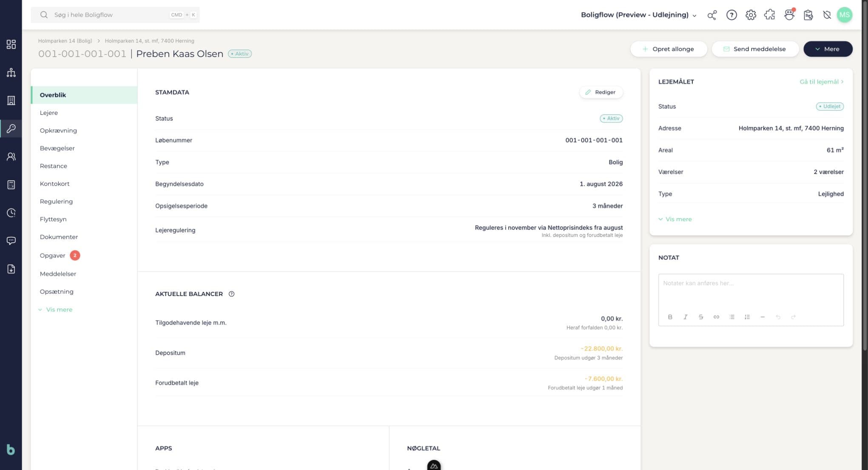Open the help question mark icon

click(x=731, y=15)
